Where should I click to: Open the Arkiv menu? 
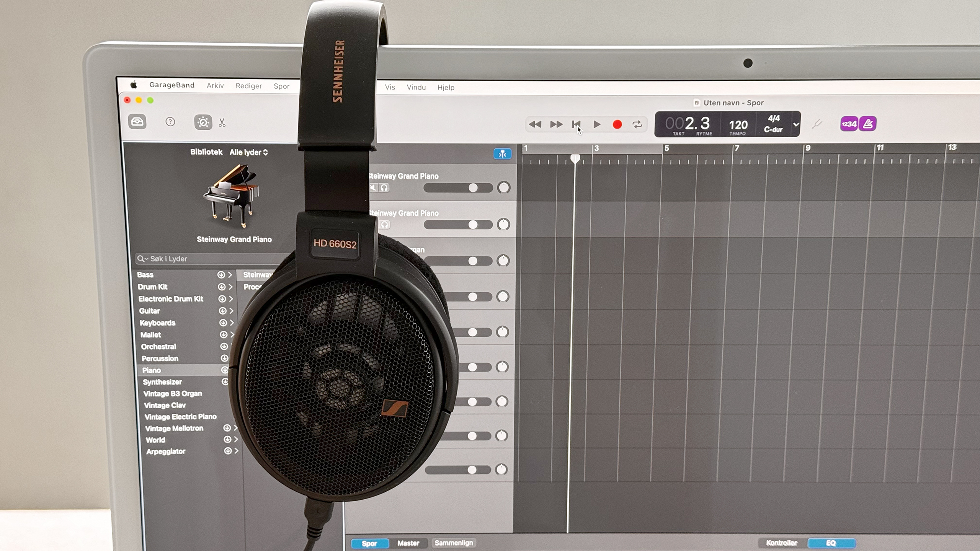pos(215,85)
